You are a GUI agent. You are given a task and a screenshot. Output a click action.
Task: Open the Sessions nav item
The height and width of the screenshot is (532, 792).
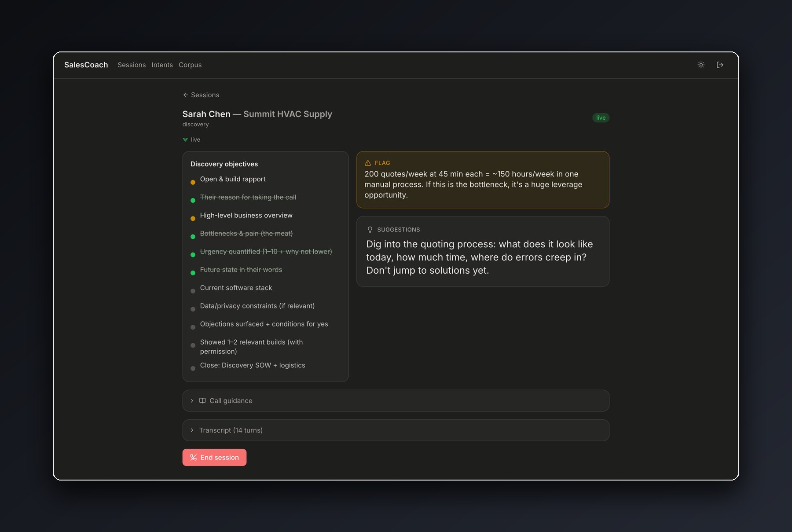coord(132,65)
